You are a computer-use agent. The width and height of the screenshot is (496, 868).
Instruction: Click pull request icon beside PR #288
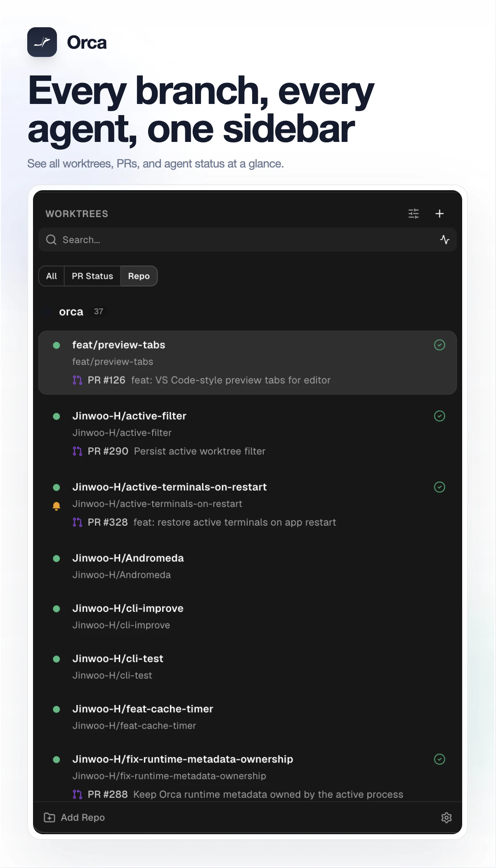pos(77,794)
